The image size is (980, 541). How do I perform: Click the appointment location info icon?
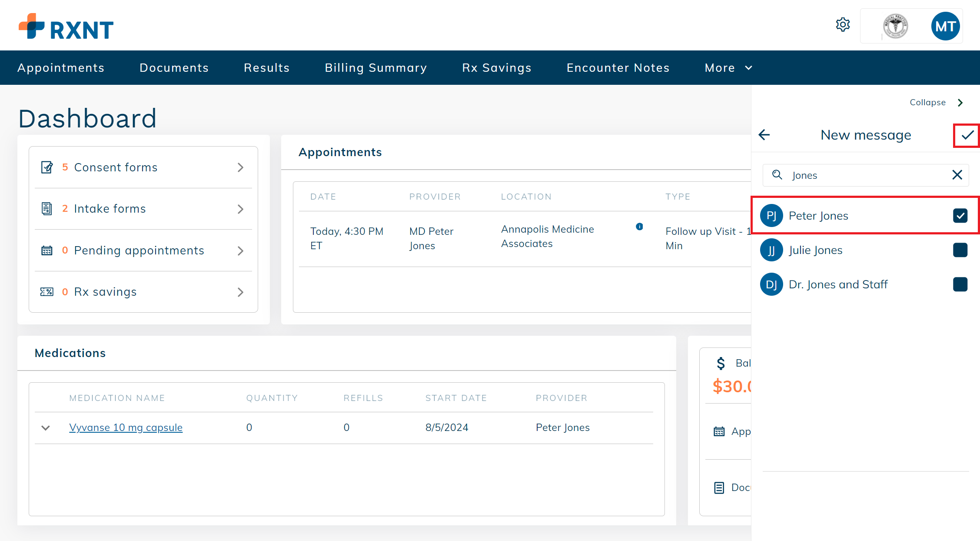tap(639, 227)
